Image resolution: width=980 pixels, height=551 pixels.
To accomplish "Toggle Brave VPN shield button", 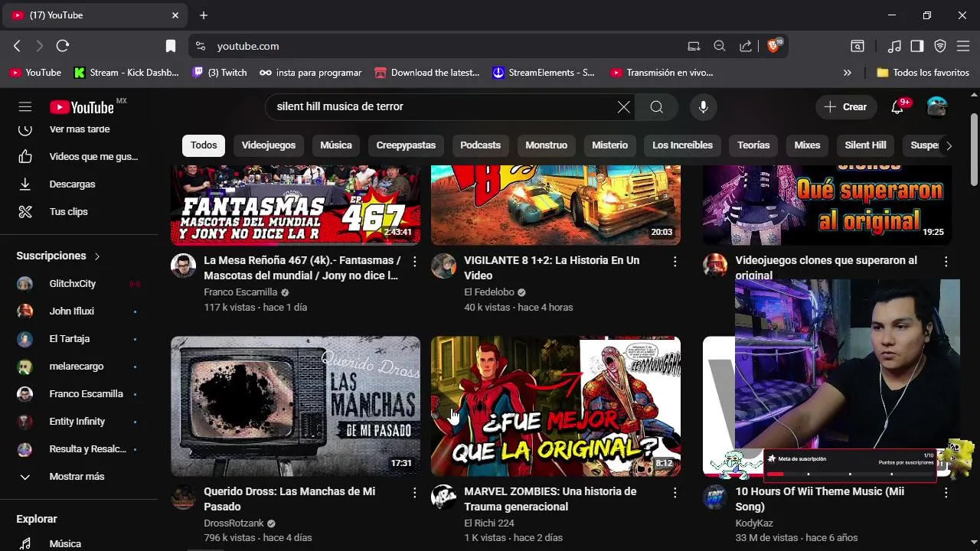I will (940, 46).
